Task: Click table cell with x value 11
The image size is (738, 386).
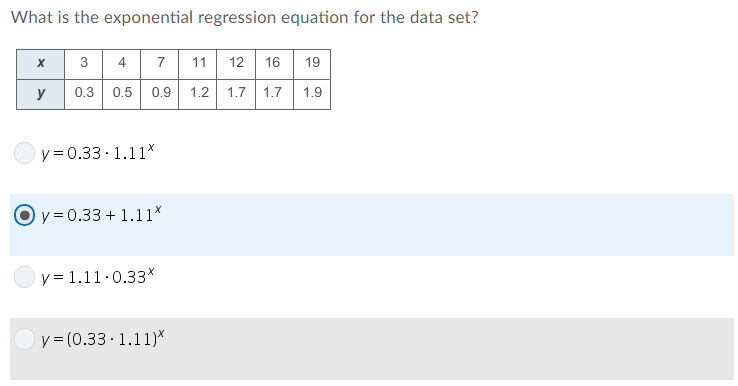Action: (198, 64)
